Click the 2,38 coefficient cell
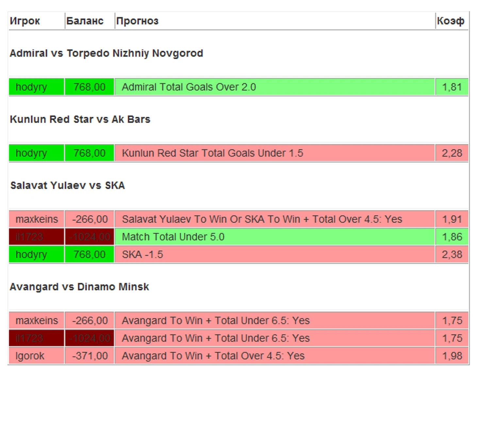Screen dimensions: 477x448 (452, 254)
